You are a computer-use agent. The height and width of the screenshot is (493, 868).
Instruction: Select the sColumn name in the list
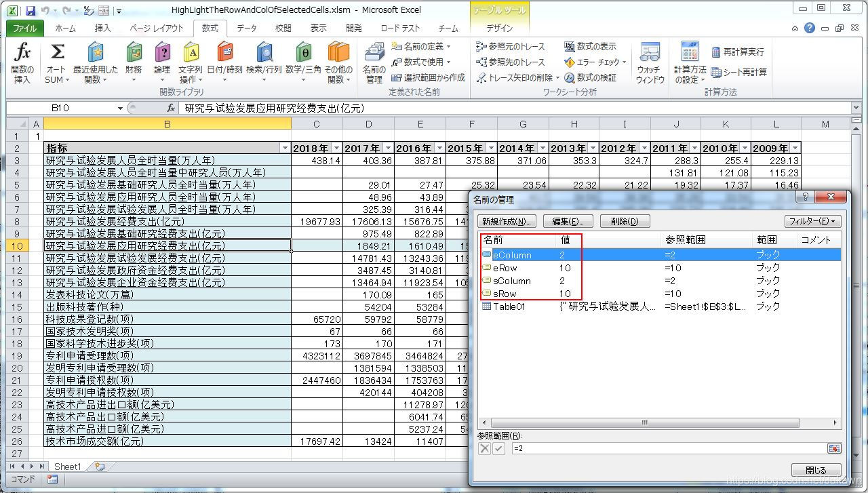point(511,281)
